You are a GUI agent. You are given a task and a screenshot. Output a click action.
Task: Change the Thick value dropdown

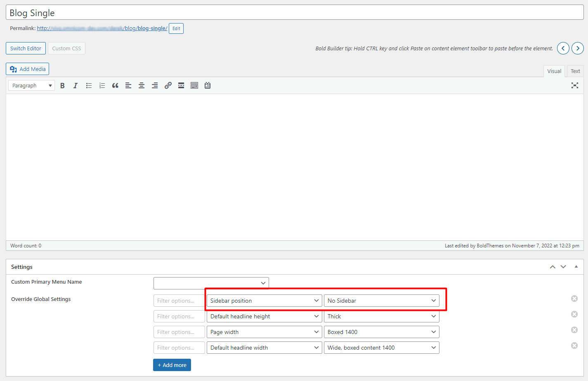pyautogui.click(x=382, y=316)
